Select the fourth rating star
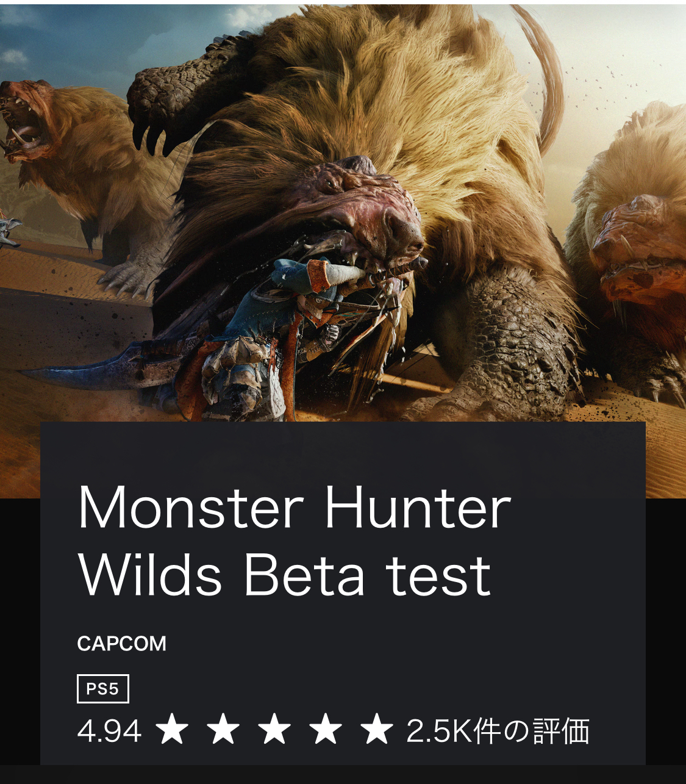The width and height of the screenshot is (686, 784). (x=326, y=730)
